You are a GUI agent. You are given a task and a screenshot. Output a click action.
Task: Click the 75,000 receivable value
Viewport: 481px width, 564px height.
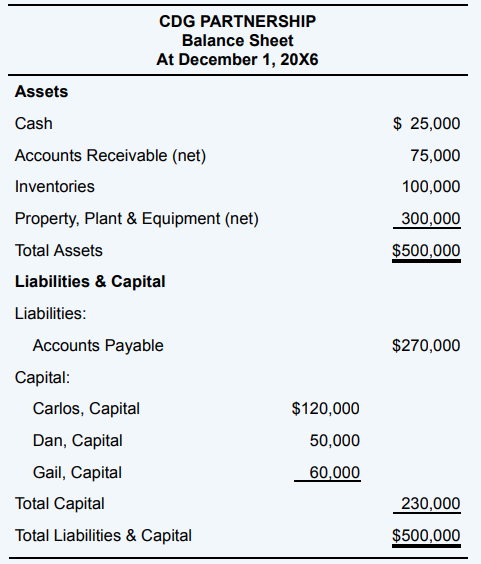435,155
